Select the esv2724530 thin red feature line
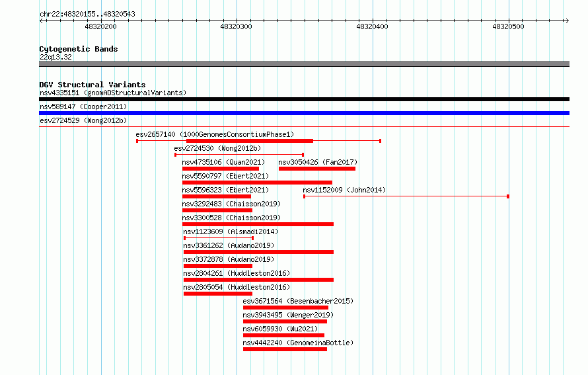Image resolution: width=588 pixels, height=375 pixels. pyautogui.click(x=239, y=155)
